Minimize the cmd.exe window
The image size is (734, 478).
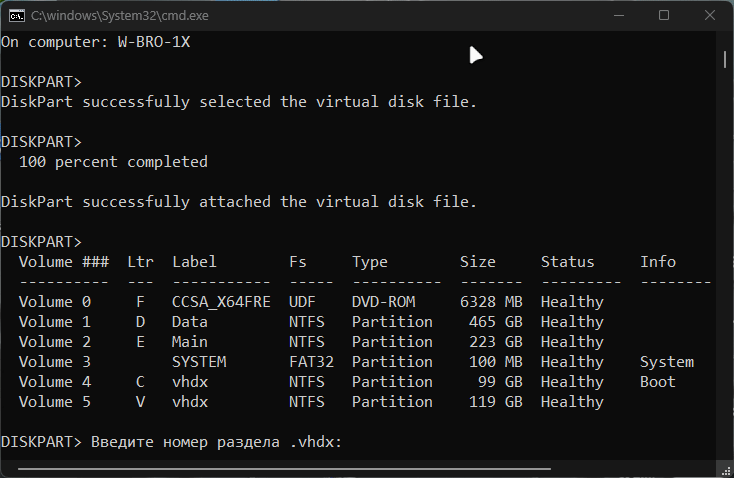click(618, 15)
